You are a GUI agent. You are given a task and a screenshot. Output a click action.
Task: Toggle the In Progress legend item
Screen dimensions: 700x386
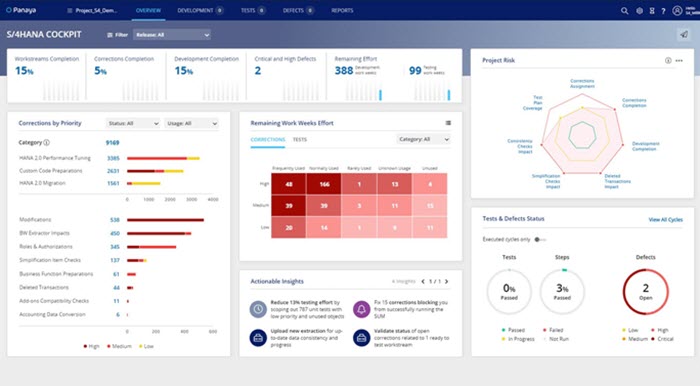click(x=518, y=339)
